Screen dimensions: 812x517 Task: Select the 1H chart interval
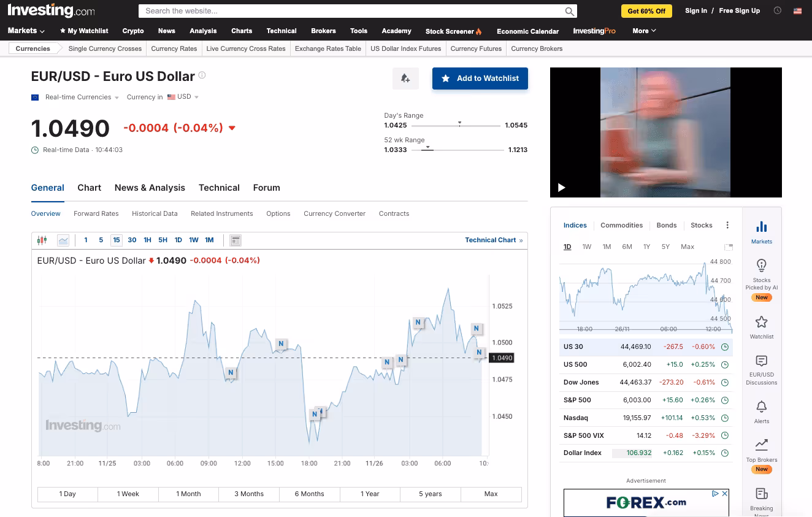click(147, 240)
